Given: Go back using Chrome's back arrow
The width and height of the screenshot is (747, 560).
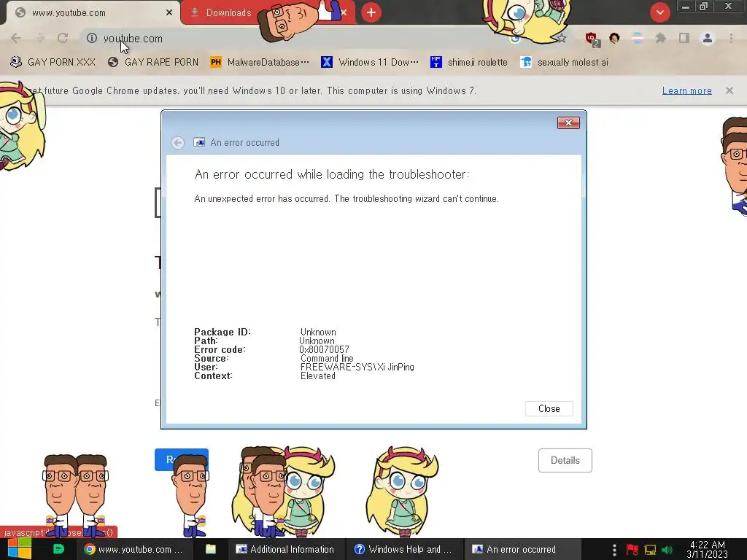Looking at the screenshot, I should click(x=16, y=38).
